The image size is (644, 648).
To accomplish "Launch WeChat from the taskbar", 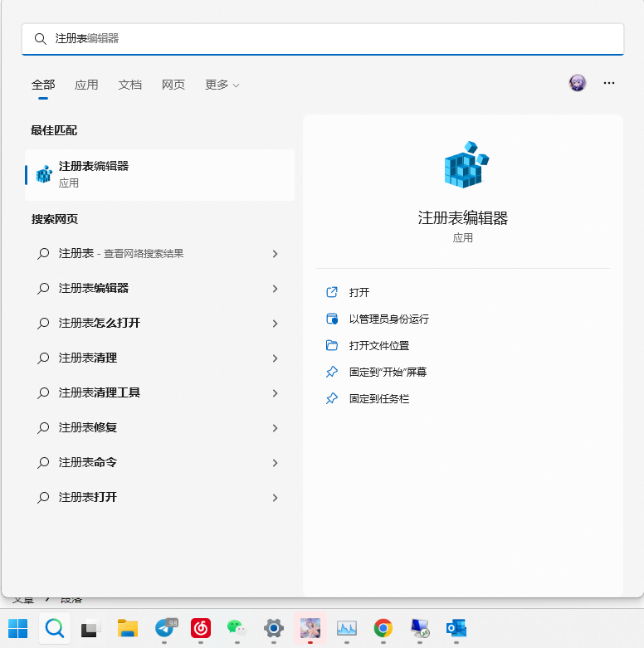I will [237, 628].
